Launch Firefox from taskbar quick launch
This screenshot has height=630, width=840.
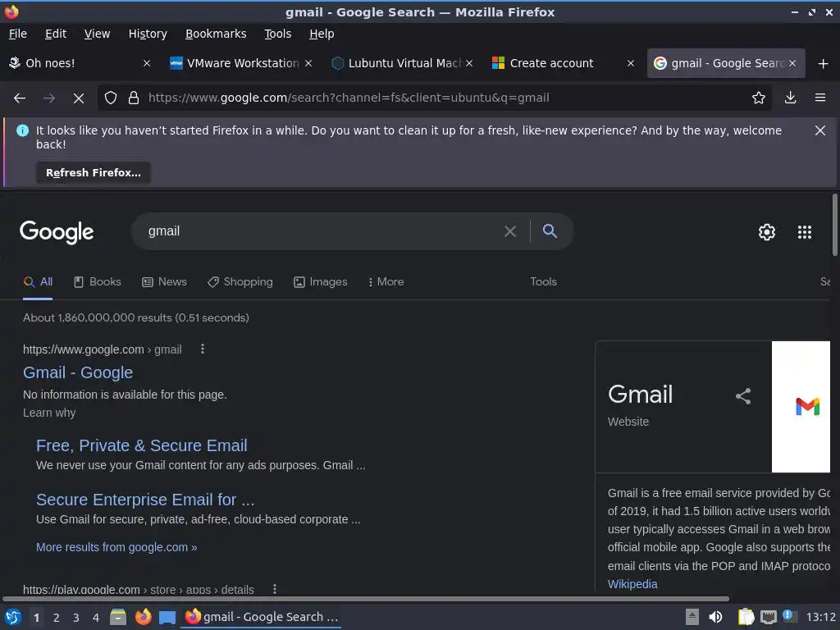click(143, 617)
